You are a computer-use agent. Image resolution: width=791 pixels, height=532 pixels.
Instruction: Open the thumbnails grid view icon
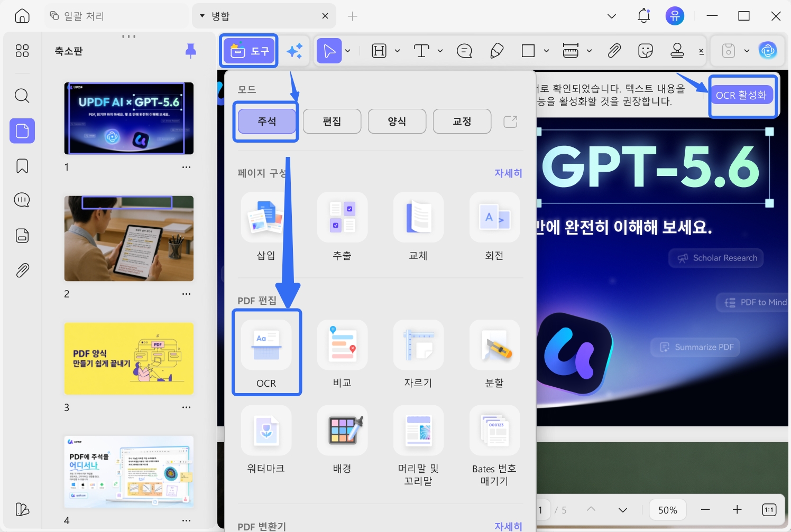pos(22,51)
